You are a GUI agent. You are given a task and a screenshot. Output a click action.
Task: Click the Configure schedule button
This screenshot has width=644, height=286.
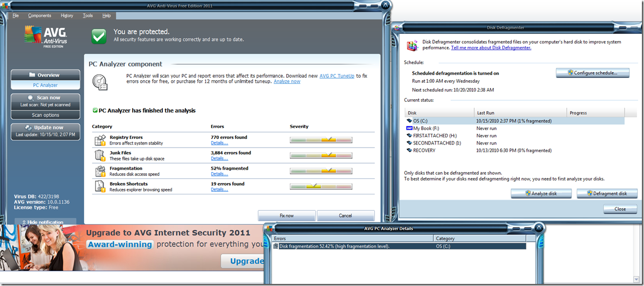pyautogui.click(x=592, y=73)
